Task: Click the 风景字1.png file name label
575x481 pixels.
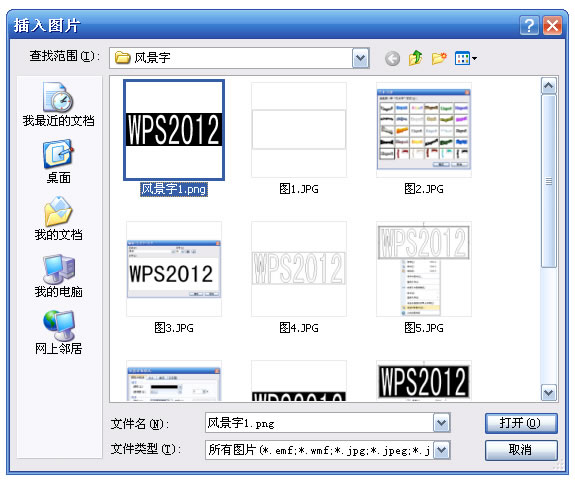Action: 174,189
